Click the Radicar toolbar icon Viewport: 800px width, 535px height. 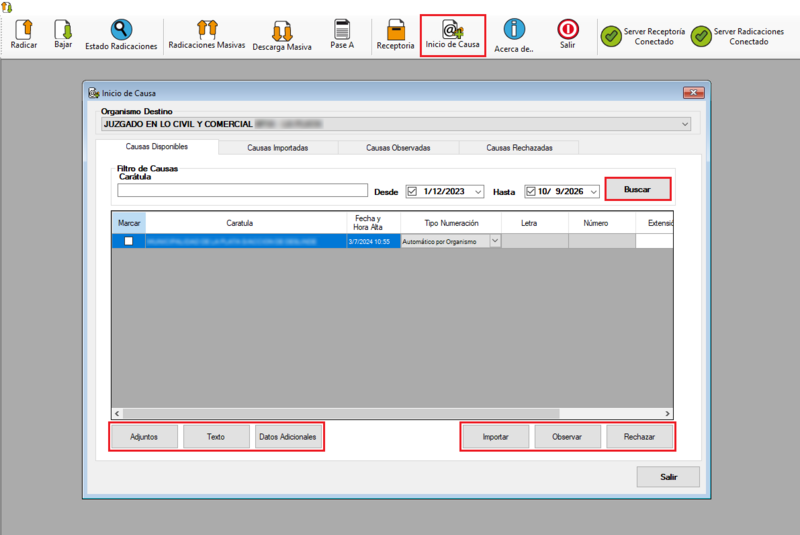click(x=23, y=30)
